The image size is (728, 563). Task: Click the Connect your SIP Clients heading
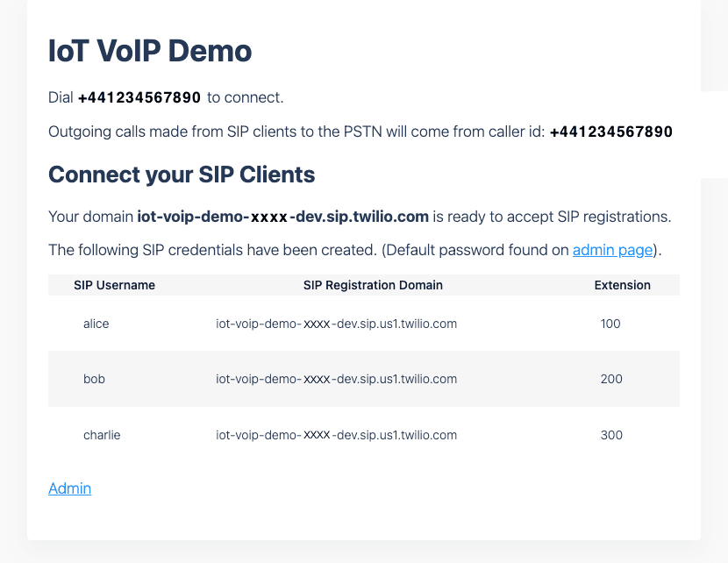(x=181, y=175)
